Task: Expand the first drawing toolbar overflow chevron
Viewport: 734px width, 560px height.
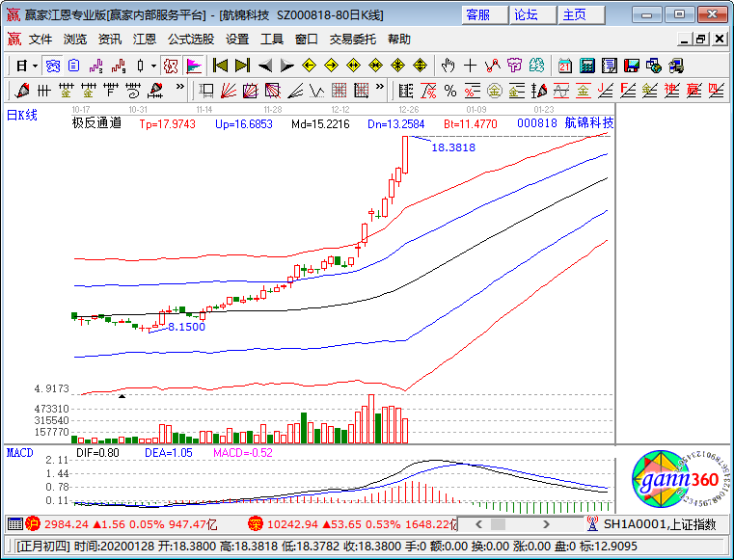Action: (x=179, y=87)
